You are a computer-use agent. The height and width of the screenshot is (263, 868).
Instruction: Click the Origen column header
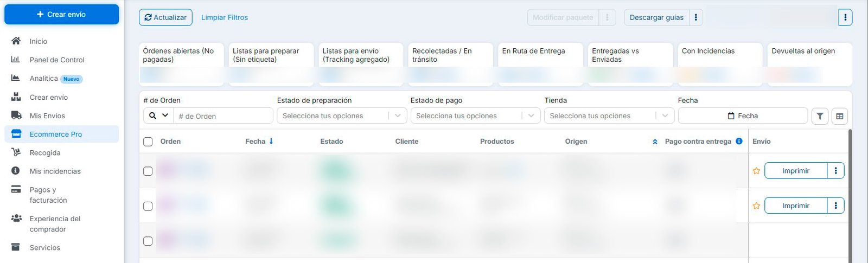click(576, 142)
